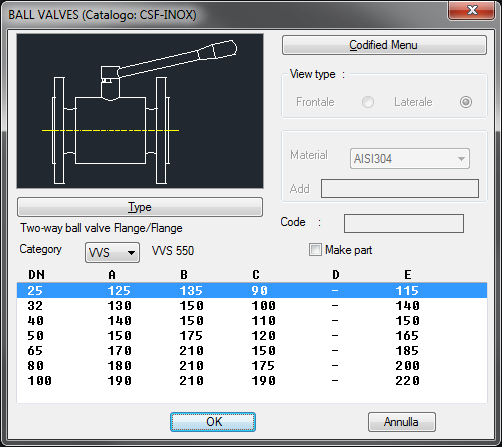Select the DN 65 row
Image resolution: width=502 pixels, height=447 pixels.
point(252,350)
